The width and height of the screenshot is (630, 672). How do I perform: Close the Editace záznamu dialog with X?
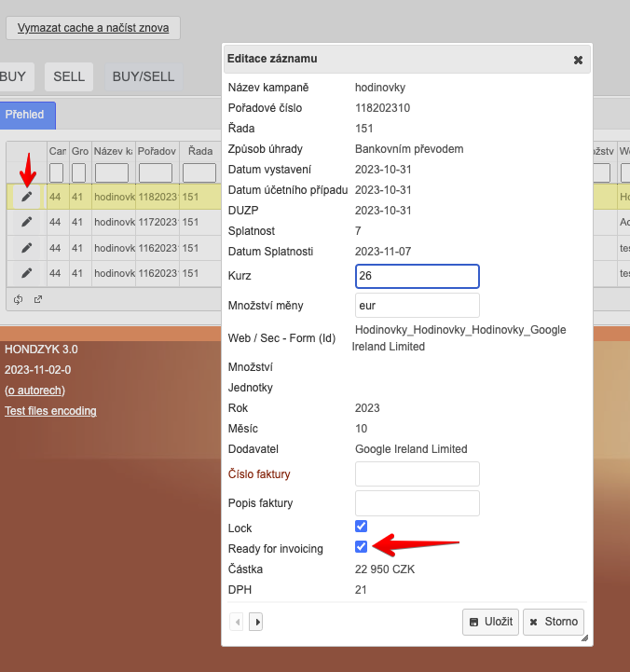pos(578,60)
